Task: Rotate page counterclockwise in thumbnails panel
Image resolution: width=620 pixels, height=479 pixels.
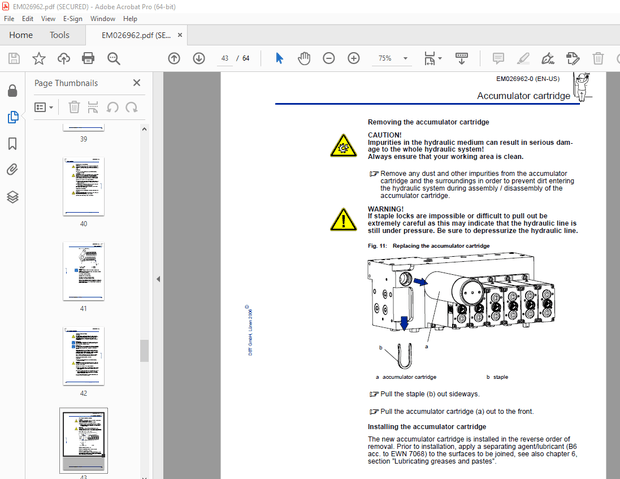Action: click(112, 107)
